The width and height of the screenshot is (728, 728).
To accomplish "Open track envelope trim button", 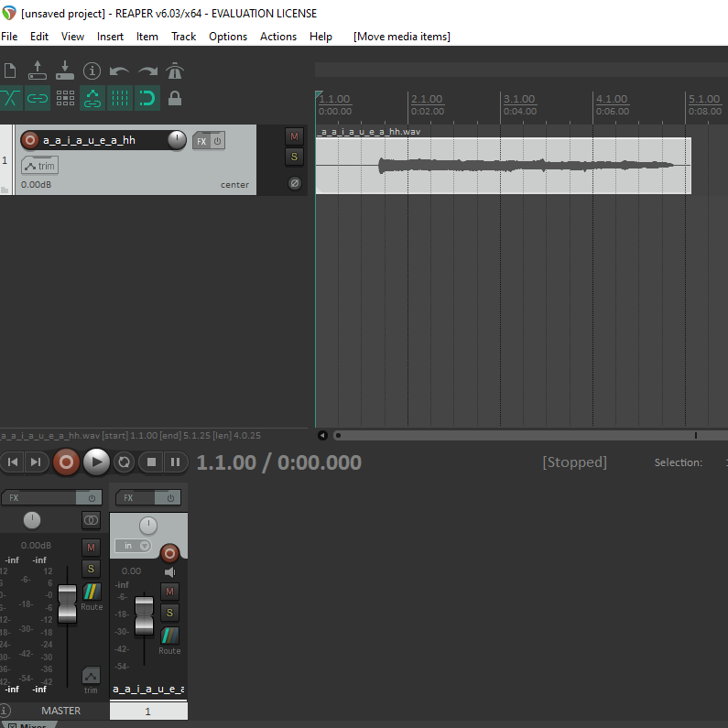I will click(40, 166).
